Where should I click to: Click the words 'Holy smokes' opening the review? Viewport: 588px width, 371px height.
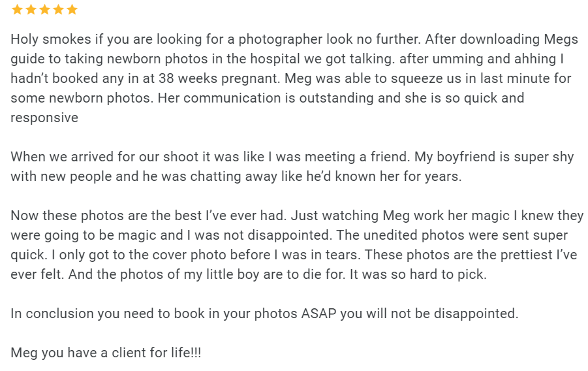coord(51,39)
